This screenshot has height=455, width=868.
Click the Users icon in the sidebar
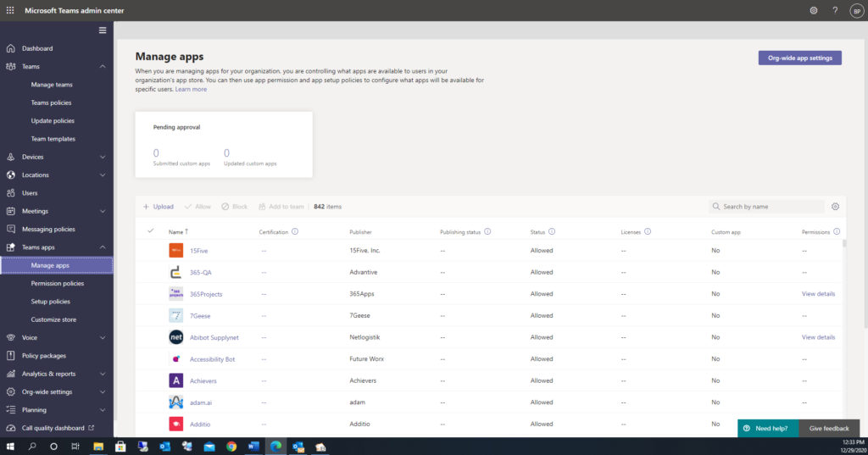[x=10, y=193]
